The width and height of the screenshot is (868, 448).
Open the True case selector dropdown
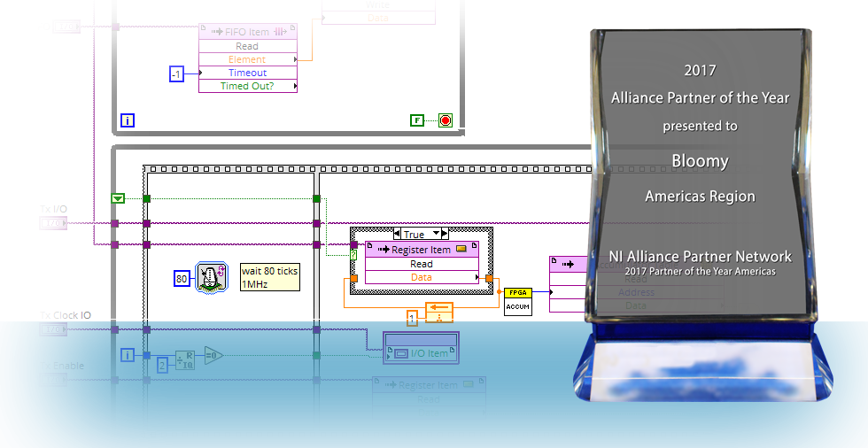[x=436, y=234]
